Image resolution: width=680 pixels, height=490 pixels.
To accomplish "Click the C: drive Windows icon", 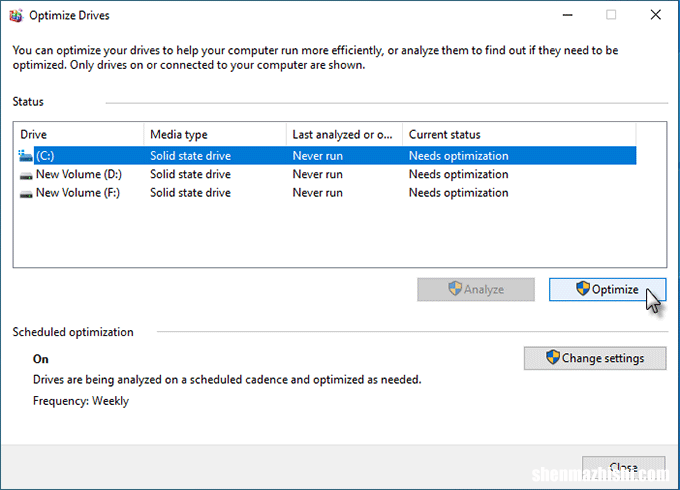I will coord(26,156).
